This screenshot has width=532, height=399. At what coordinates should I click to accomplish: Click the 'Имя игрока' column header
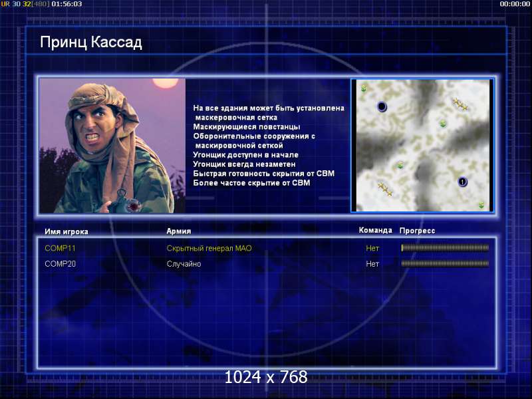coord(66,231)
